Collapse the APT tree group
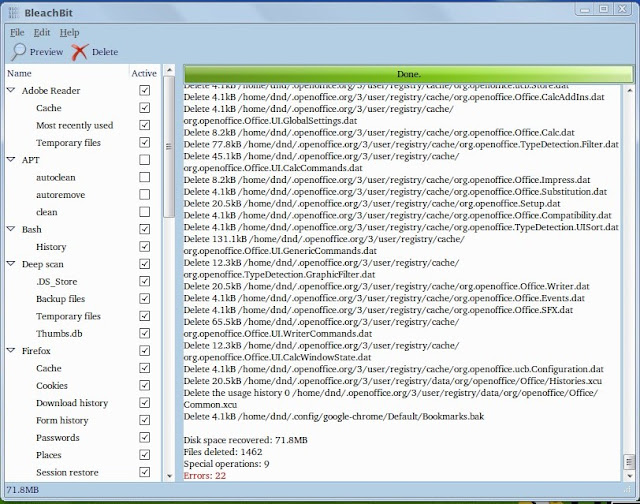The width and height of the screenshot is (640, 504). tap(11, 160)
